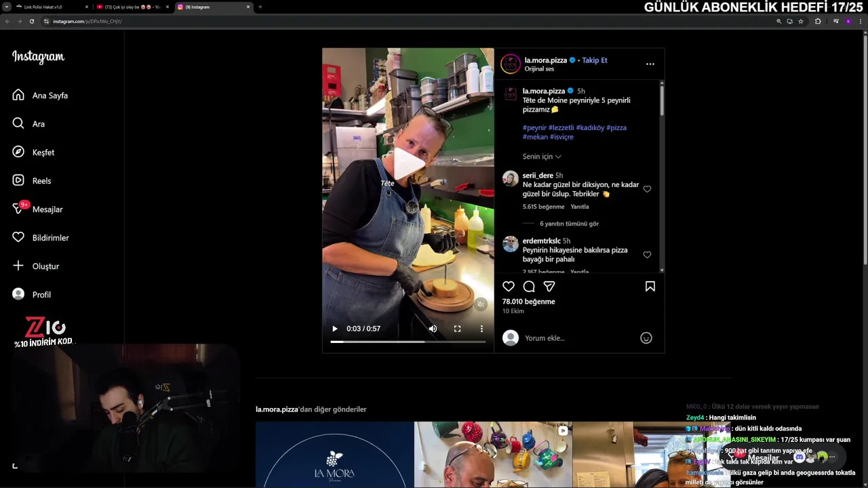Viewport: 868px width, 488px height.
Task: Open the browser Extensions puzzle icon
Action: point(818,21)
